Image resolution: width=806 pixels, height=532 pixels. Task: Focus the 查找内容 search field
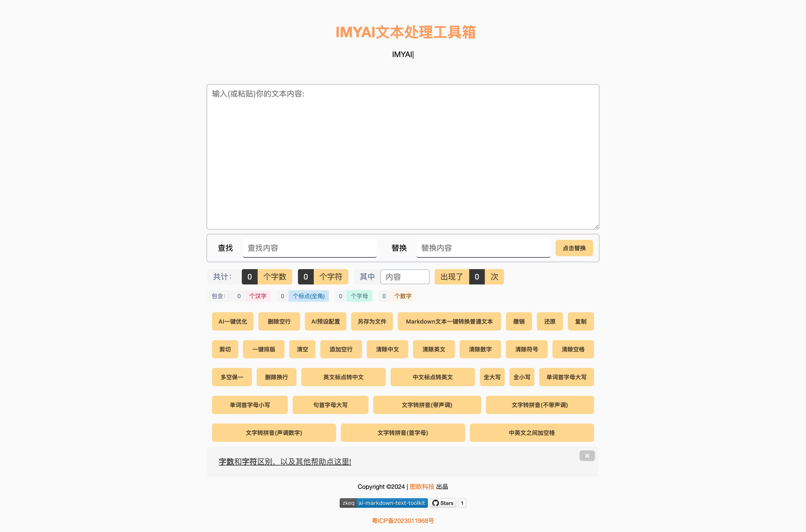point(309,248)
